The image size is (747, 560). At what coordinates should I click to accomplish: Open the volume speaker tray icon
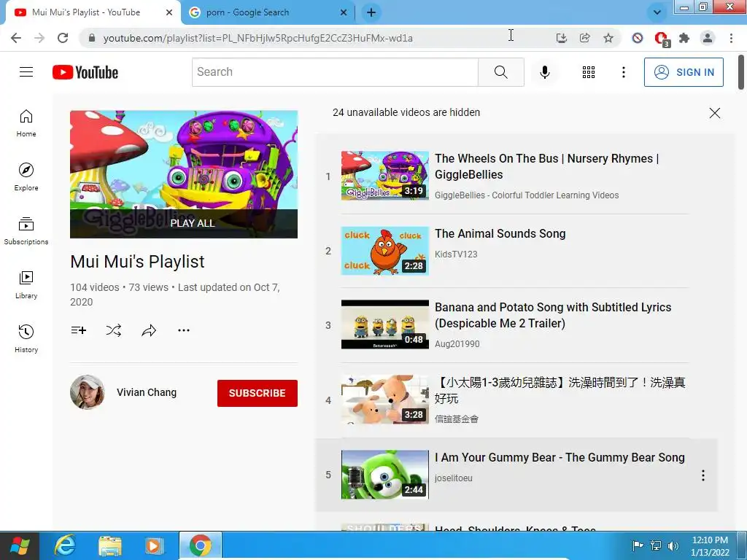tap(673, 545)
